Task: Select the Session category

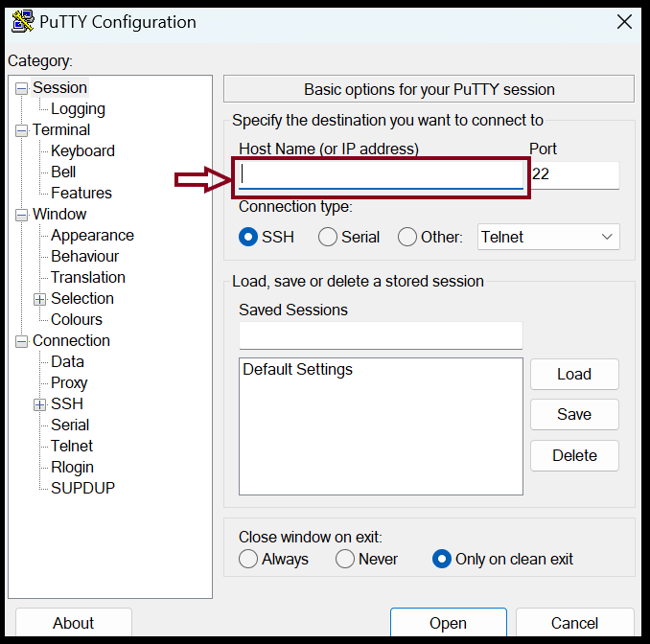Action: coord(59,87)
